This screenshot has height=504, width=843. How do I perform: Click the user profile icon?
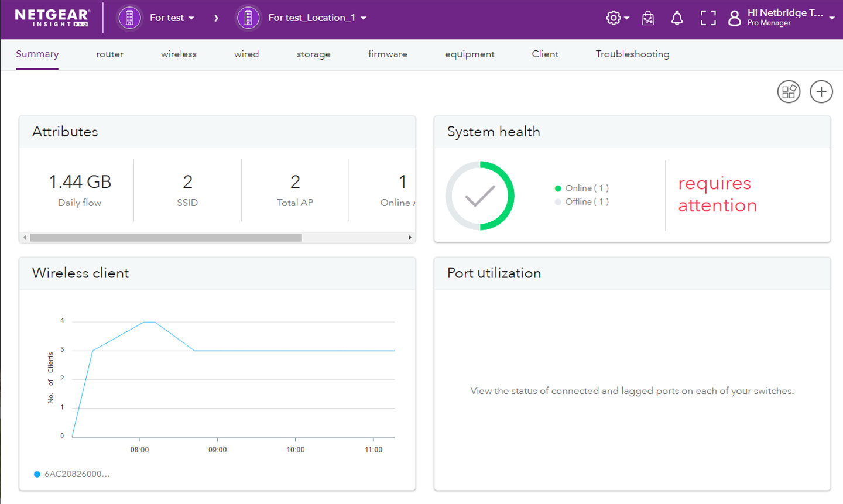coord(734,18)
